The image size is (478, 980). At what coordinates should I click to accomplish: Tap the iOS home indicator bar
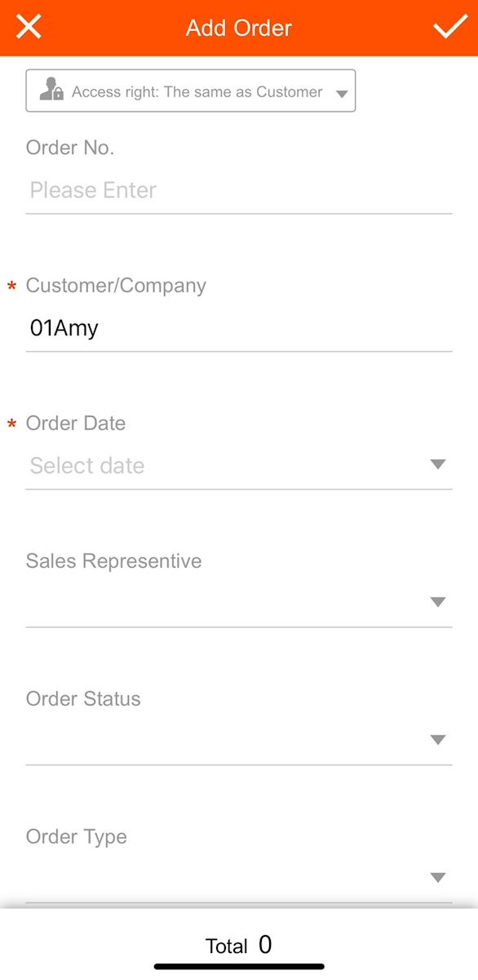[x=239, y=967]
